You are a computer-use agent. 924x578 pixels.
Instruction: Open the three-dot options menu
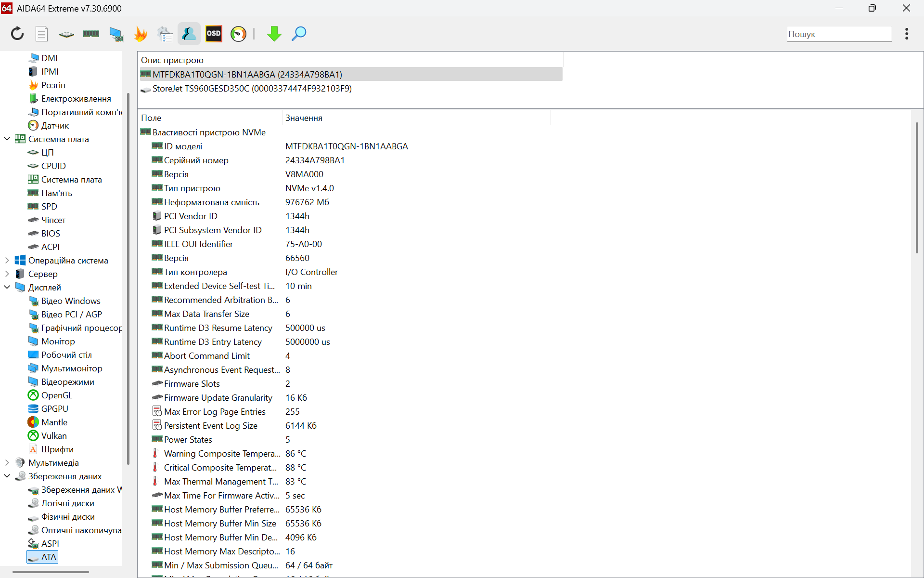coord(907,34)
